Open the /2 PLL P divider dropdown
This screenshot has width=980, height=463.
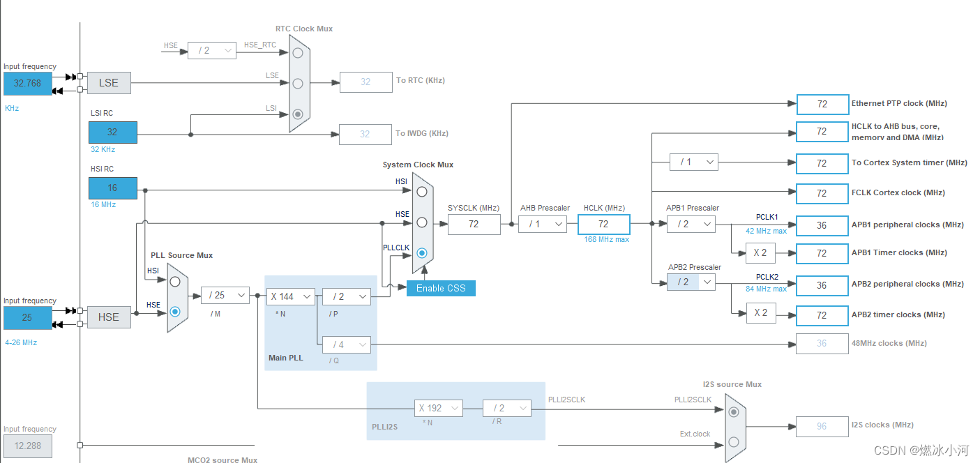tap(346, 296)
